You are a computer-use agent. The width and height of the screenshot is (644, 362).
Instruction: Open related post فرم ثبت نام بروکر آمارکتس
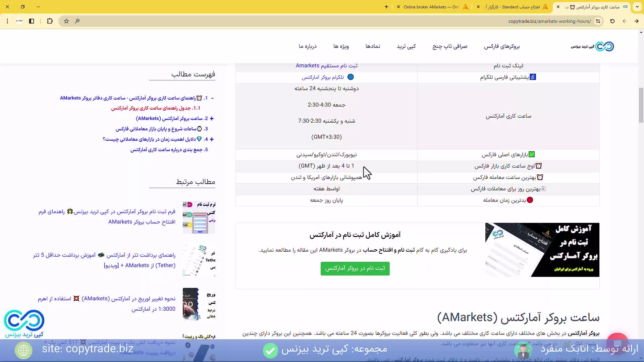pos(107,217)
